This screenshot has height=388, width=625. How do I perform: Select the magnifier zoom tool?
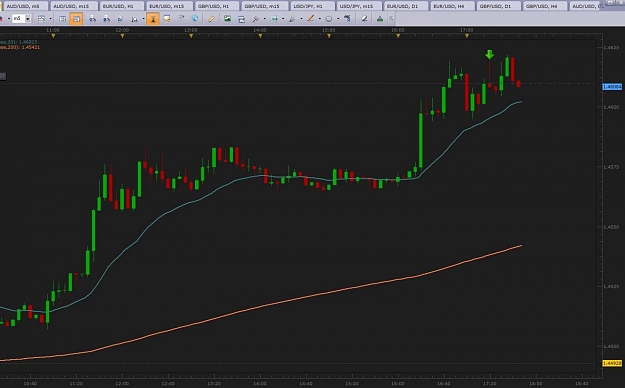[256, 18]
